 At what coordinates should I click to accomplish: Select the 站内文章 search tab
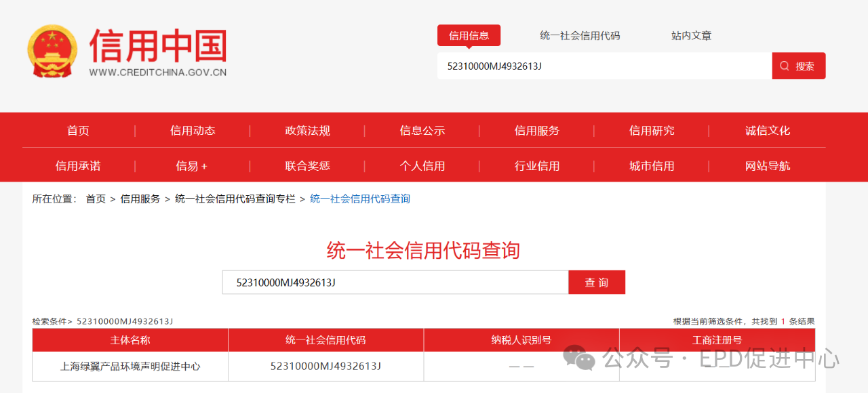click(x=691, y=35)
